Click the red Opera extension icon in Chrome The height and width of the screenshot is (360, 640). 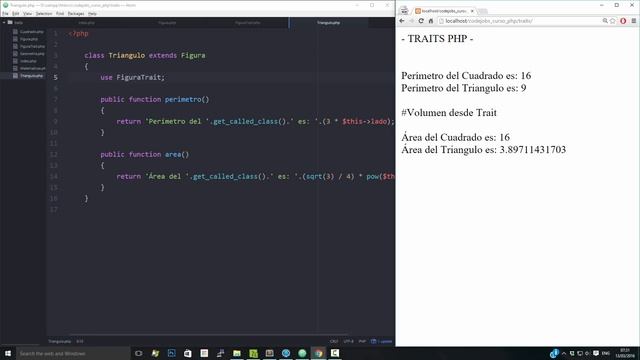tap(623, 21)
